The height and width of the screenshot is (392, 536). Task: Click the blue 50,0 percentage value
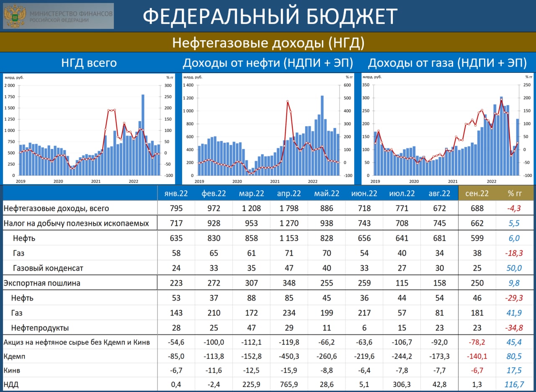pyautogui.click(x=514, y=268)
